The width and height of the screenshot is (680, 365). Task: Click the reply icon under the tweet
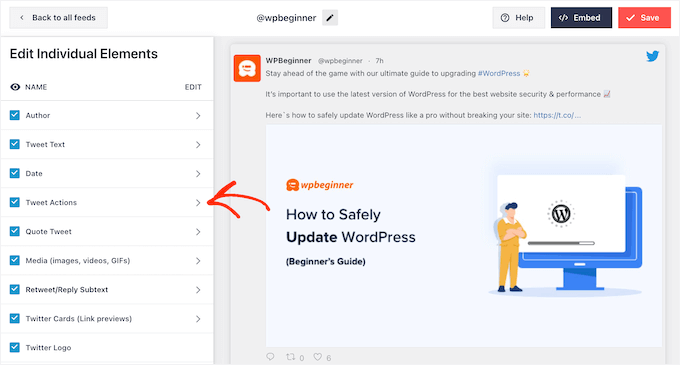tap(270, 357)
